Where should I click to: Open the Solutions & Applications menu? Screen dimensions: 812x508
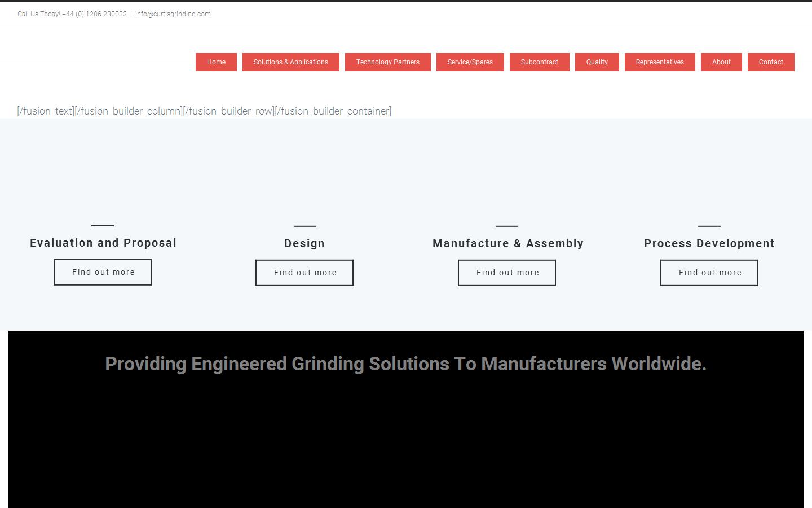pyautogui.click(x=290, y=62)
